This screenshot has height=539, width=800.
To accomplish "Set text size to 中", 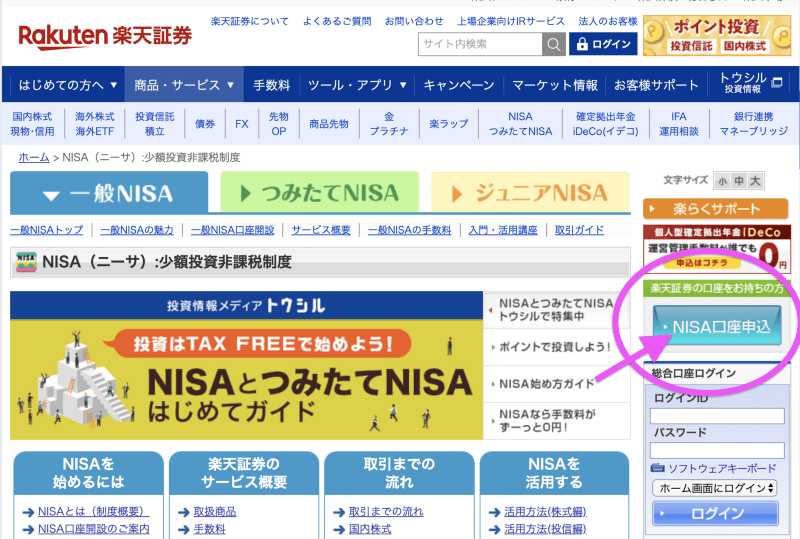I will [739, 181].
